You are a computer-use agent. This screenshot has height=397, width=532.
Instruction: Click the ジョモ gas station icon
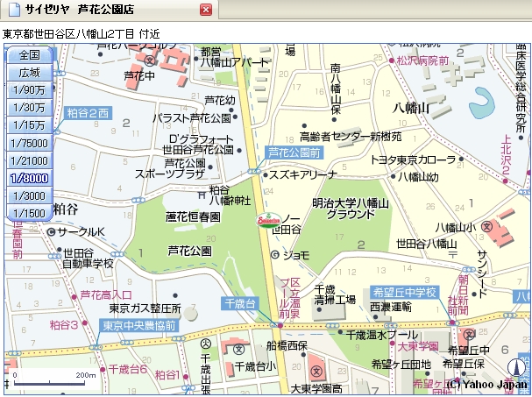(275, 255)
